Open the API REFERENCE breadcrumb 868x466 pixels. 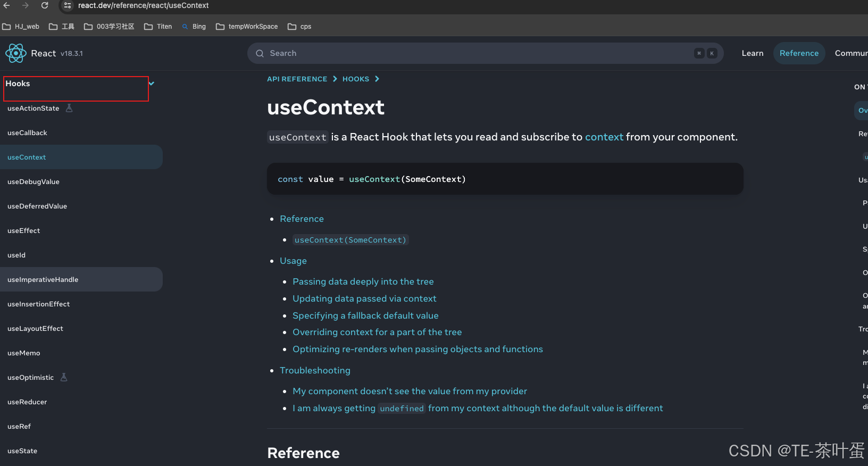[x=297, y=79]
